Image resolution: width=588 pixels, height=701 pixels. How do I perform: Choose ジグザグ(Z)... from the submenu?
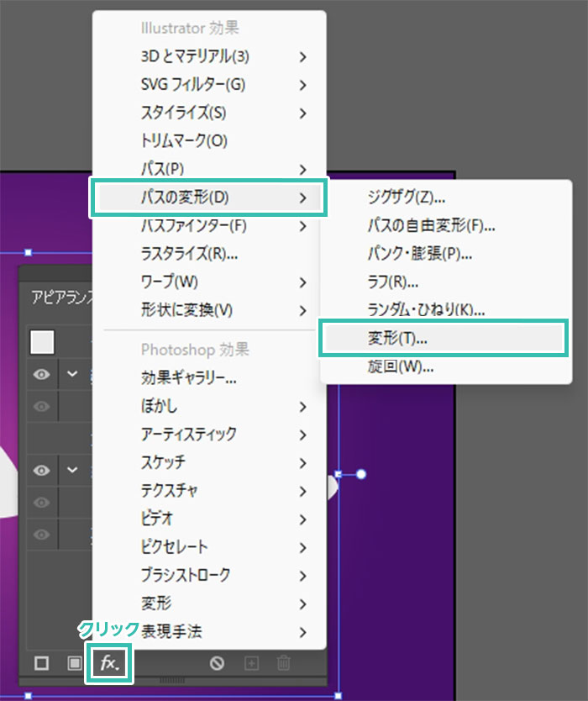click(x=446, y=198)
